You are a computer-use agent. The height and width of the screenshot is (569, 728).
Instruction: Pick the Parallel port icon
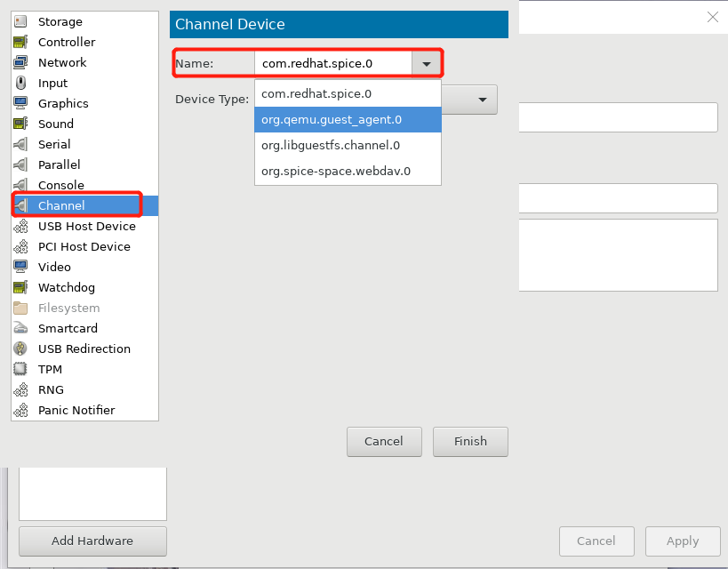click(x=20, y=164)
